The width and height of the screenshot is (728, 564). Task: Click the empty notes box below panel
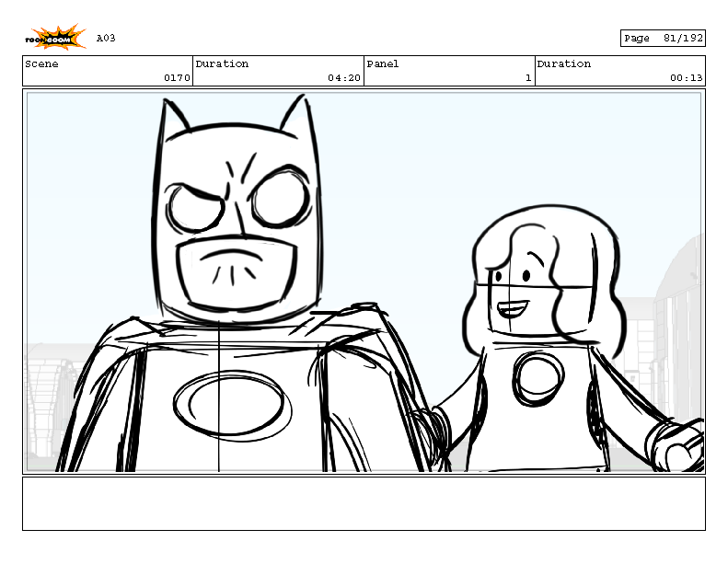(x=364, y=503)
